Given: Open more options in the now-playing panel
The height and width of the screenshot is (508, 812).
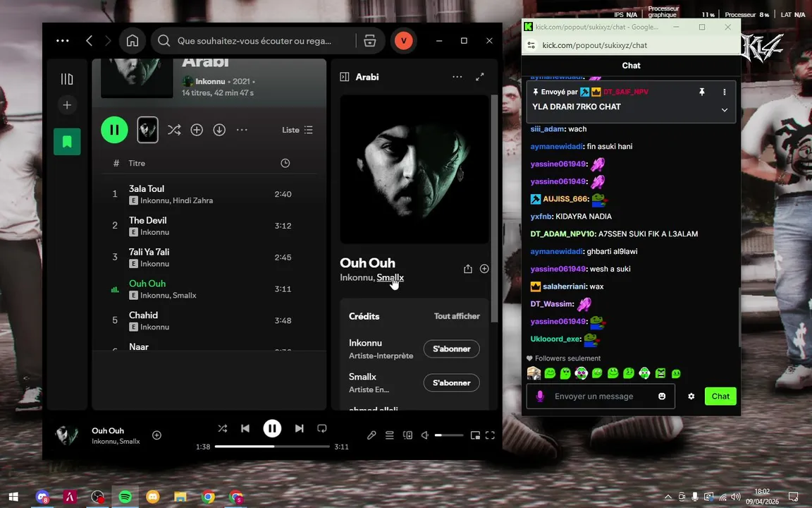Looking at the screenshot, I should click(x=457, y=77).
